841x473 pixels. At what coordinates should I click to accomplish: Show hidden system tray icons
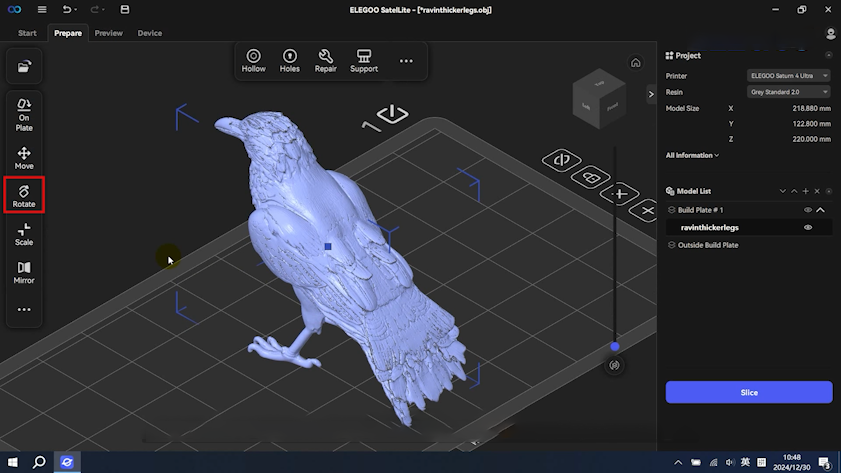pos(678,462)
